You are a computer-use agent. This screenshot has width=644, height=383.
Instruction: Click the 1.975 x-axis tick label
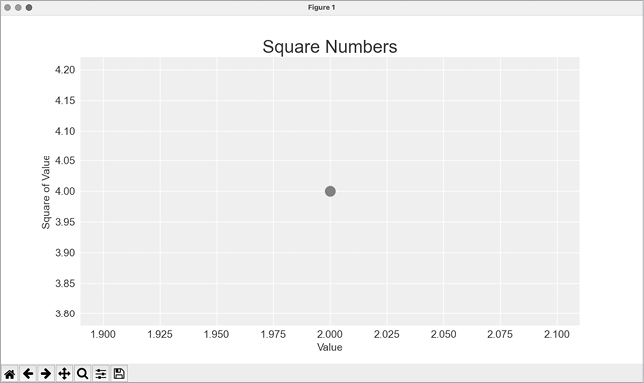273,335
